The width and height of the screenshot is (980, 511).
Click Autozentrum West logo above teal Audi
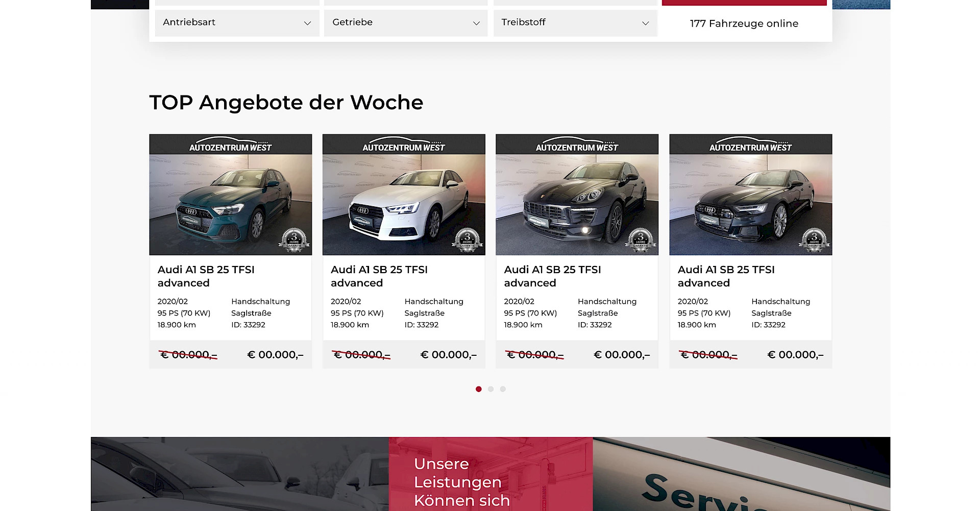coord(230,144)
